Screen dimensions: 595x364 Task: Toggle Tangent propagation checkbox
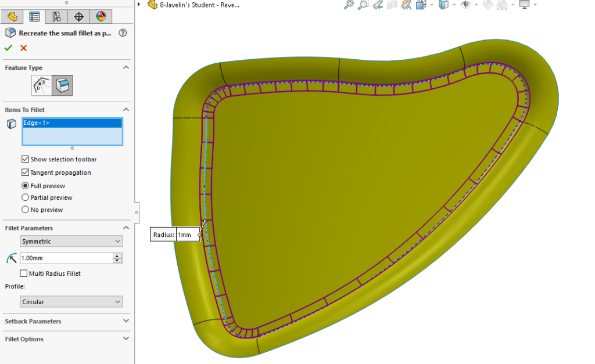point(25,172)
